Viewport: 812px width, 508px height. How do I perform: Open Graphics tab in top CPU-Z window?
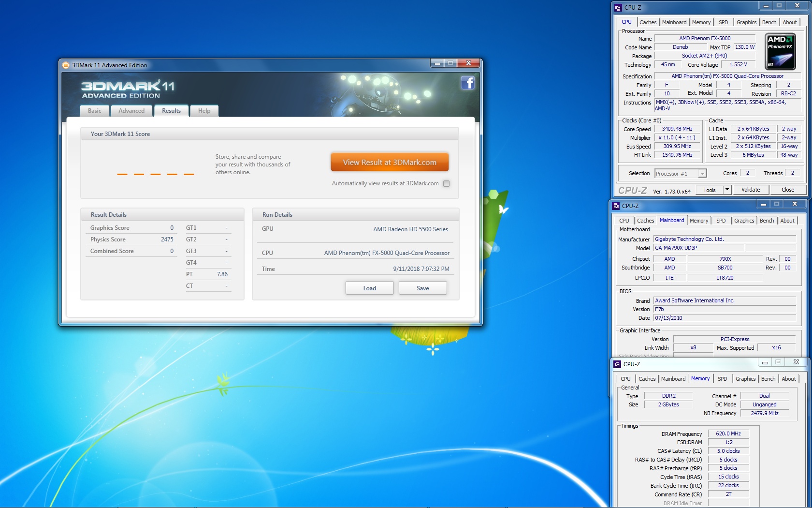pyautogui.click(x=746, y=22)
